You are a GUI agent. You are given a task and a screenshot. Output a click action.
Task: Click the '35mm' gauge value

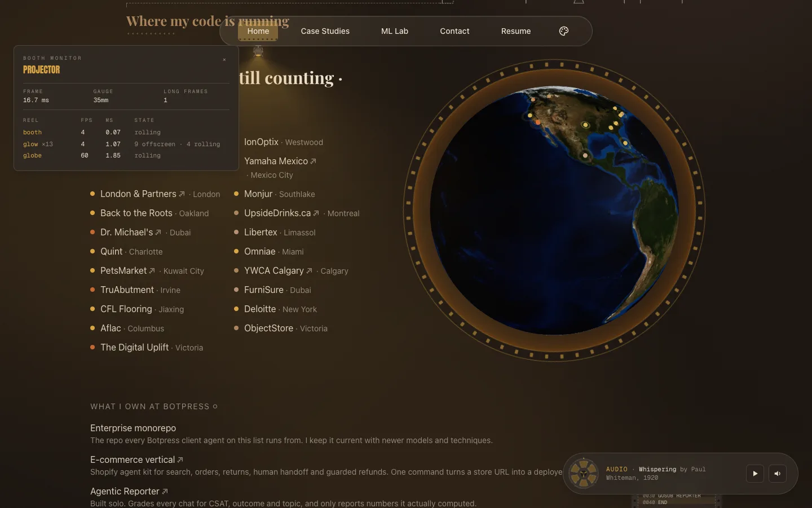(x=101, y=100)
